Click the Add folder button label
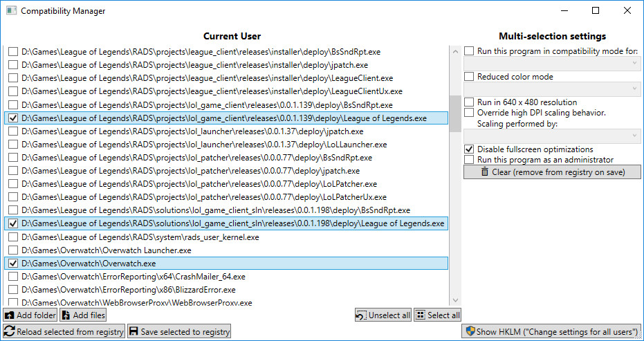644x341 pixels. point(36,315)
